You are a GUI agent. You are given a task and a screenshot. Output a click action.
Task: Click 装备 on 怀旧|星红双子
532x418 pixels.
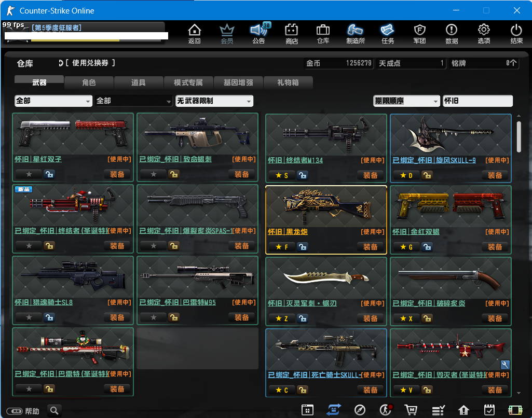coord(117,174)
